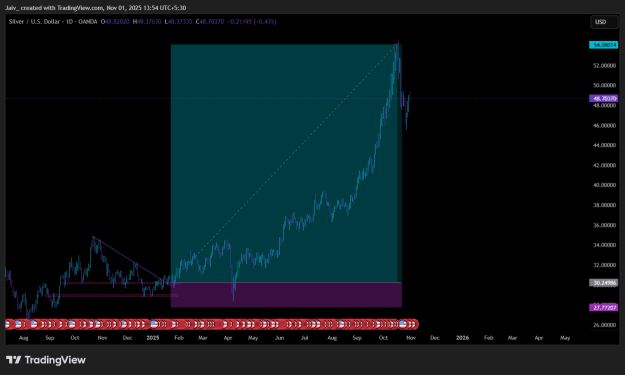This screenshot has height=375, width=625.
Task: Click the cyan 54.09014 target price label
Action: (603, 45)
